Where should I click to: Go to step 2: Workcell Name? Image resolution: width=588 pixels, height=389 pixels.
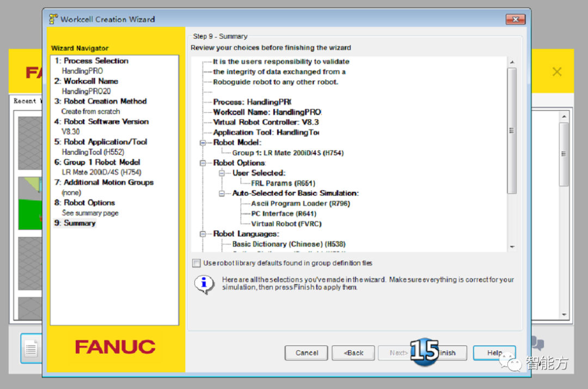(x=86, y=81)
